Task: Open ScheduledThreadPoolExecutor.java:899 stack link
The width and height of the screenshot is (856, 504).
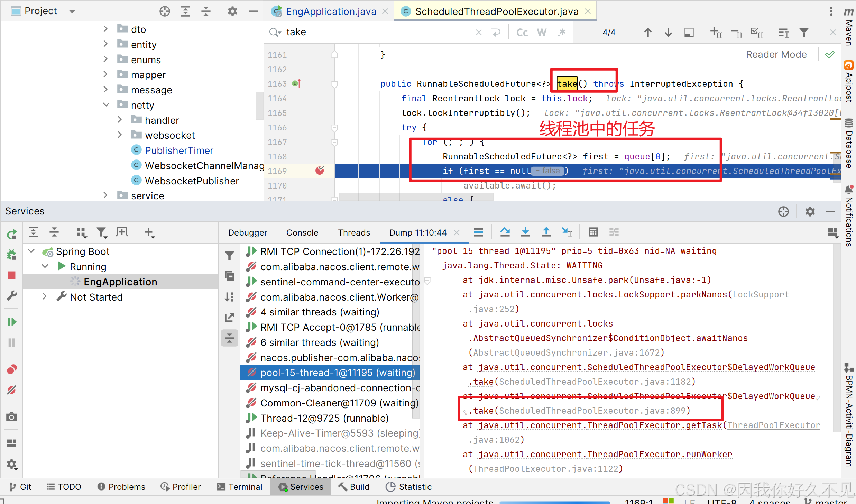Action: [592, 411]
